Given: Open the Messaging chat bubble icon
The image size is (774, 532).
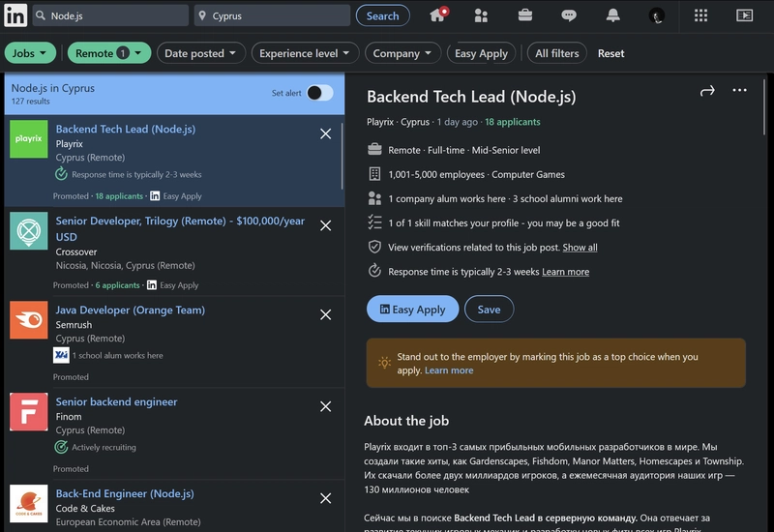Looking at the screenshot, I should [x=569, y=15].
